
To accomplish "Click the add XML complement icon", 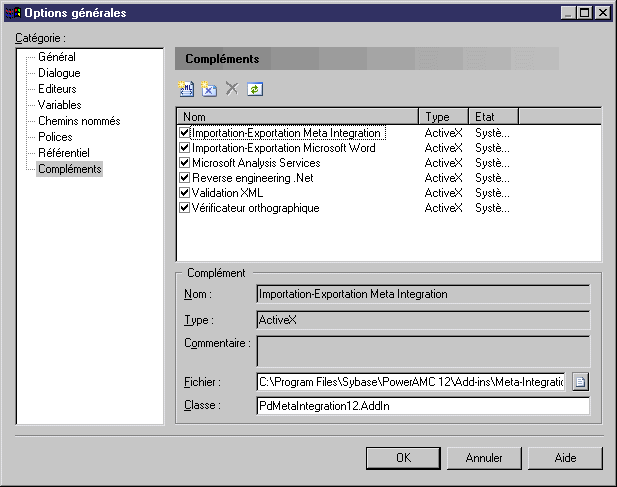I will [x=186, y=89].
